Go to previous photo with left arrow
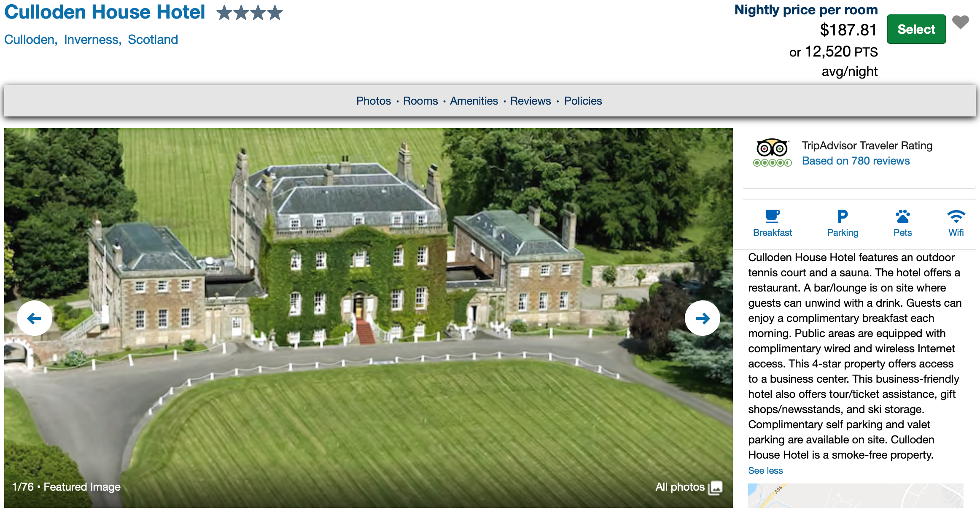The height and width of the screenshot is (513, 980). (35, 318)
